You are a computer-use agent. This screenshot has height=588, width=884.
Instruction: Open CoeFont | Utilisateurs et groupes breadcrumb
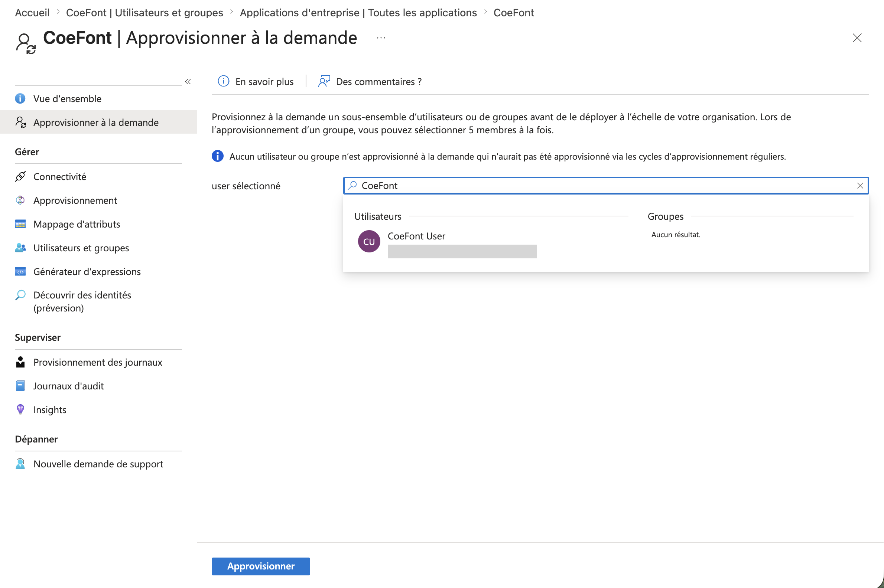tap(144, 13)
